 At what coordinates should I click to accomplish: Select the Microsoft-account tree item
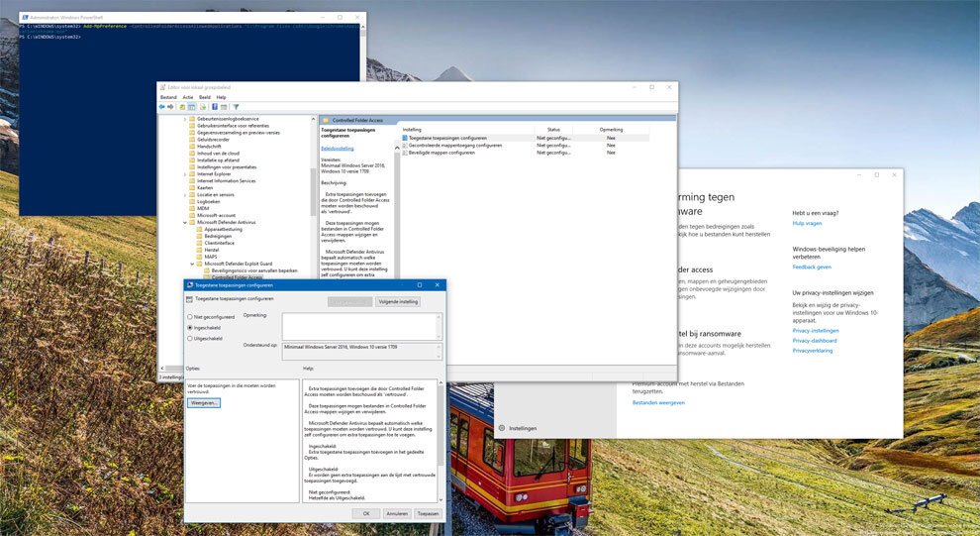[216, 215]
